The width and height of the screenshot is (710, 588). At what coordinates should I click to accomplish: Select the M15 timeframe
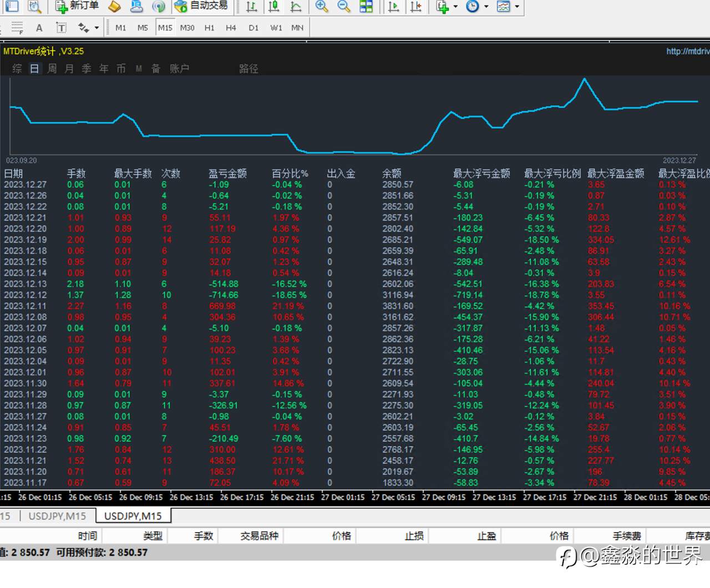click(165, 28)
